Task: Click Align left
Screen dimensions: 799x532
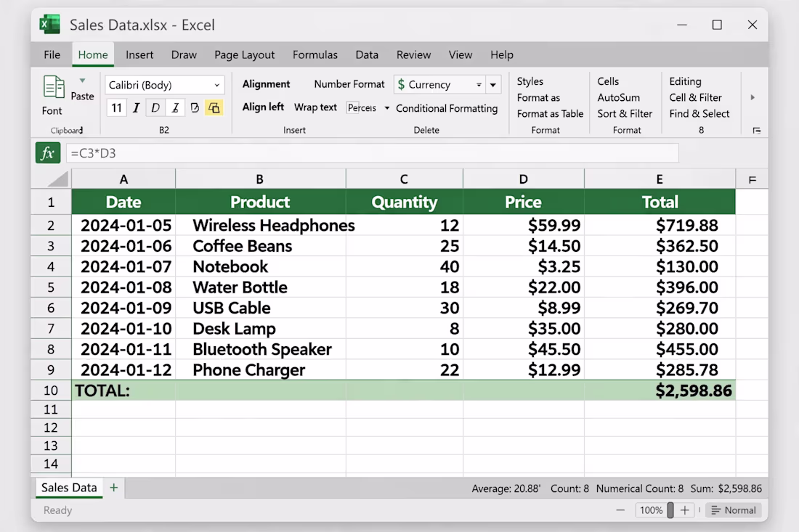Action: pyautogui.click(x=263, y=107)
